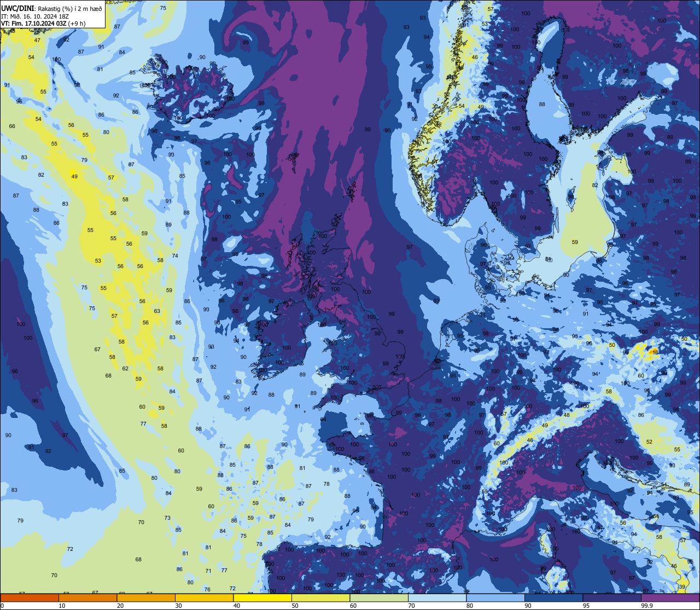Click the 'IT: Mið. 16. 10. 2024 18Z' line

34,16
